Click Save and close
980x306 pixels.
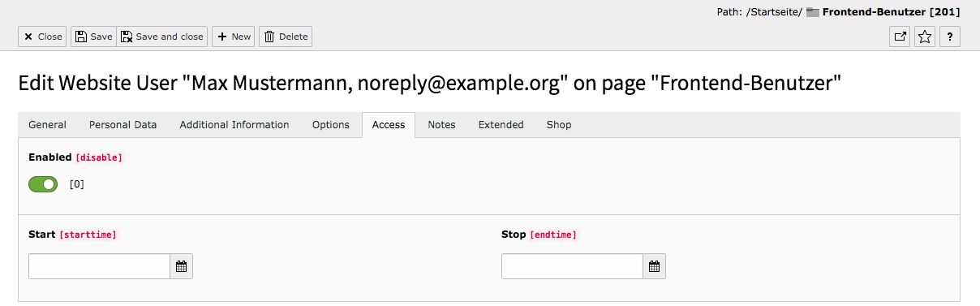(x=162, y=37)
